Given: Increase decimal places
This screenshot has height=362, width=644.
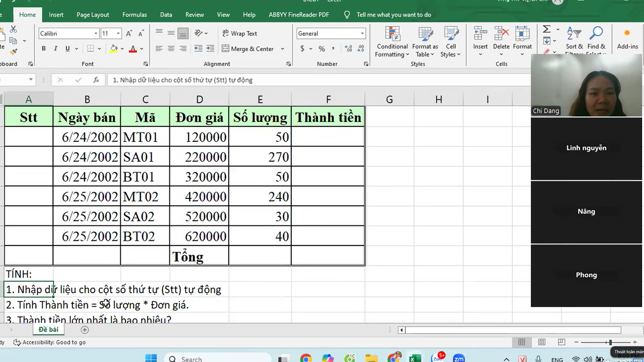Looking at the screenshot, I should click(348, 49).
